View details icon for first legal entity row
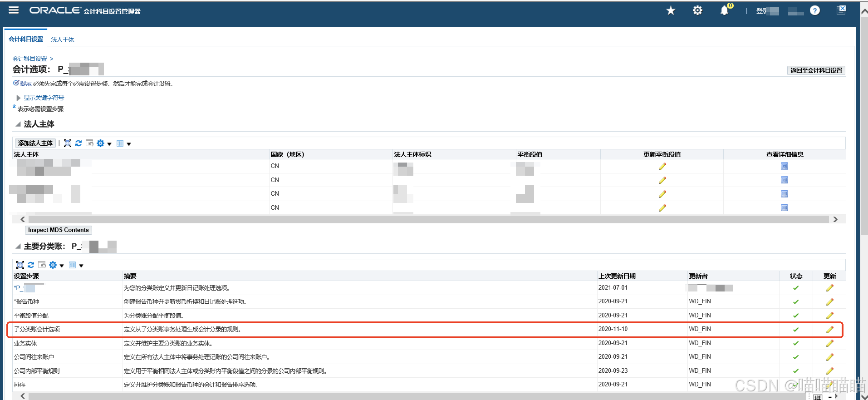The width and height of the screenshot is (868, 400). [x=785, y=166]
